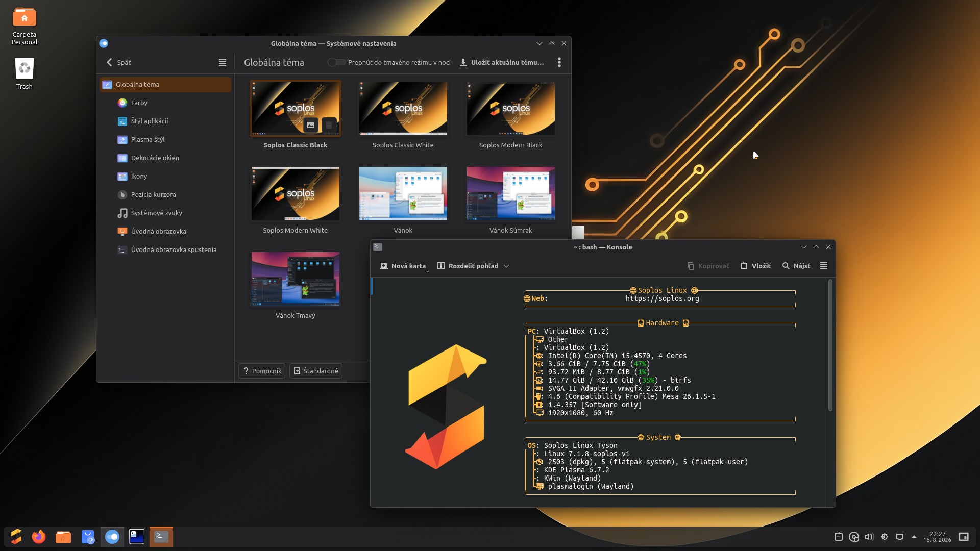
Task: Launch Firefox from the taskbar
Action: pyautogui.click(x=39, y=537)
